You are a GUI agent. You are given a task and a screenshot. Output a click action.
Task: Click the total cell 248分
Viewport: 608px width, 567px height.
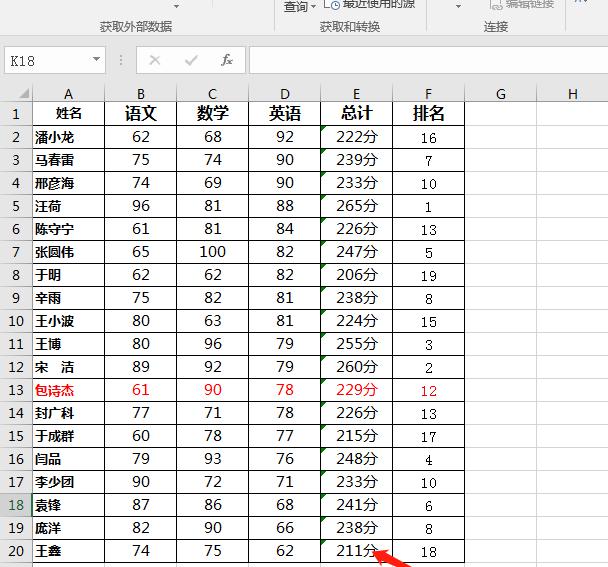click(x=357, y=459)
